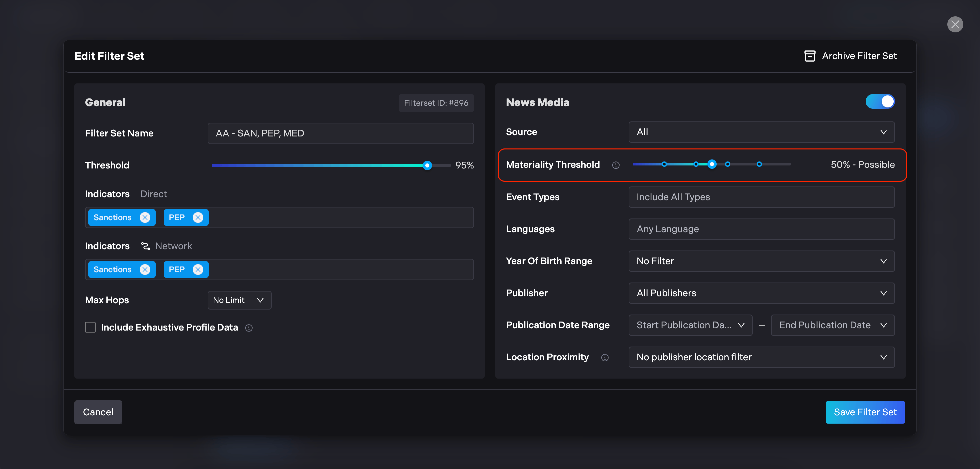The height and width of the screenshot is (469, 980).
Task: Remove PEP tag from Direct Indicators
Action: 198,217
